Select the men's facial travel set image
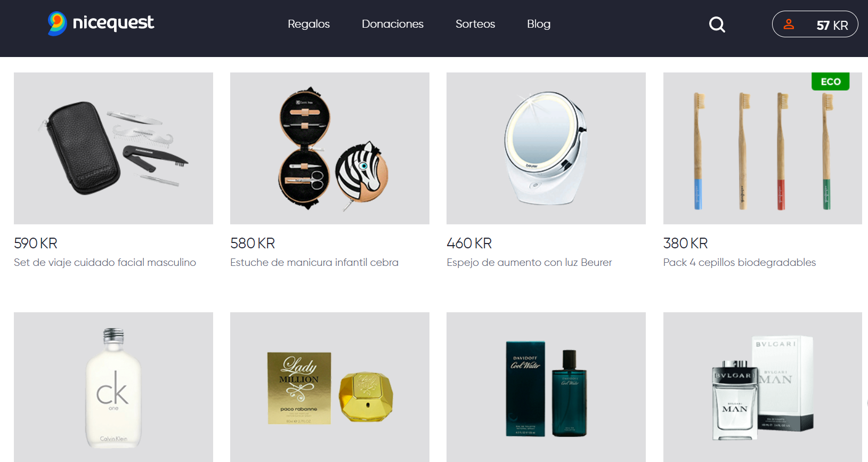This screenshot has width=868, height=462. 113,148
